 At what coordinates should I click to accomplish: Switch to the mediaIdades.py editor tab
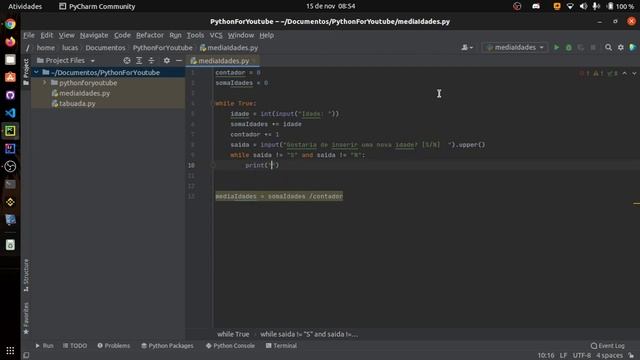(x=222, y=60)
